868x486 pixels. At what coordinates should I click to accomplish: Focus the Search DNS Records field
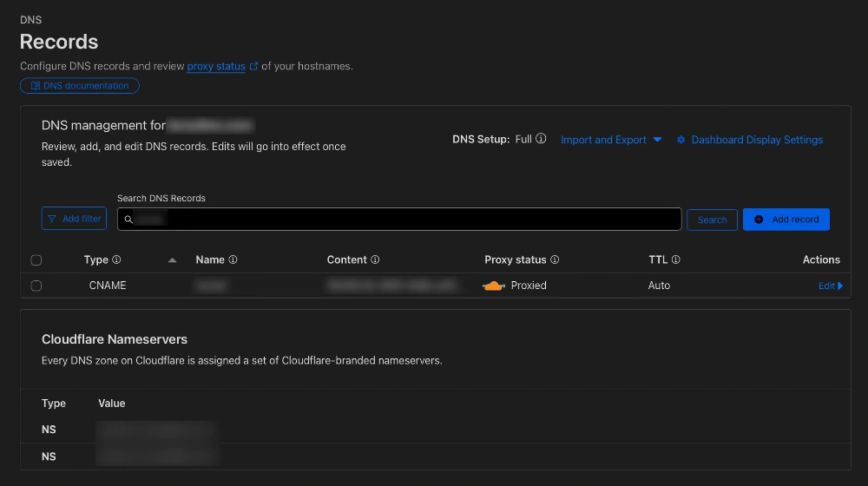tap(399, 220)
